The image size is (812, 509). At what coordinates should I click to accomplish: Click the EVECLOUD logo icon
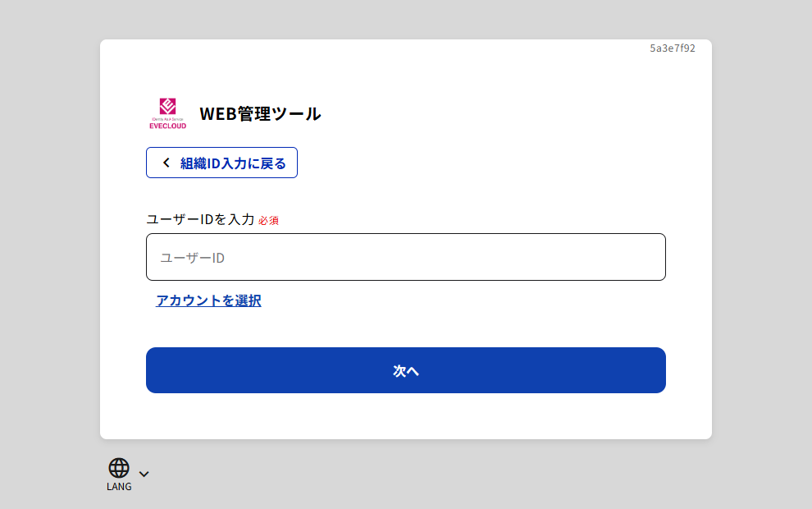click(x=167, y=113)
